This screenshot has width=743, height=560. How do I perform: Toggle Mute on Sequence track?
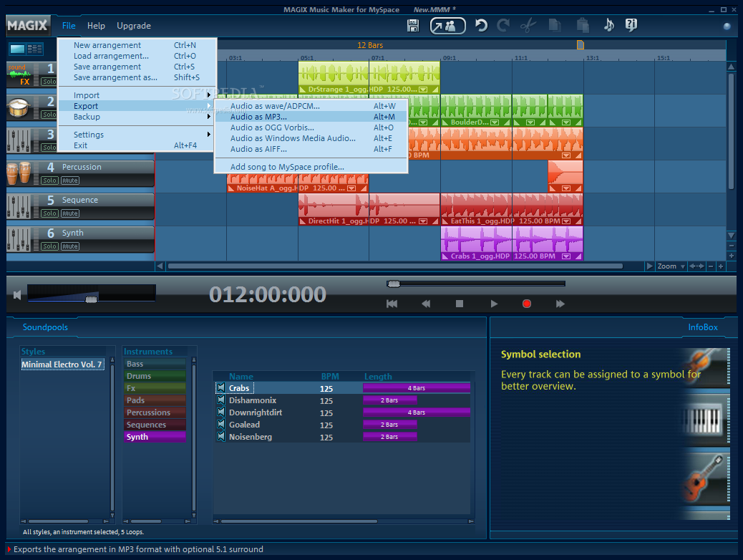click(70, 213)
